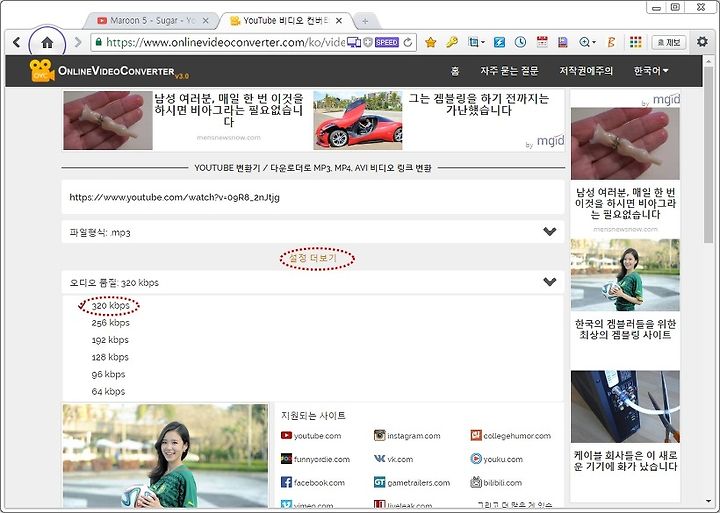Click the magnifier zoom icon

[584, 42]
